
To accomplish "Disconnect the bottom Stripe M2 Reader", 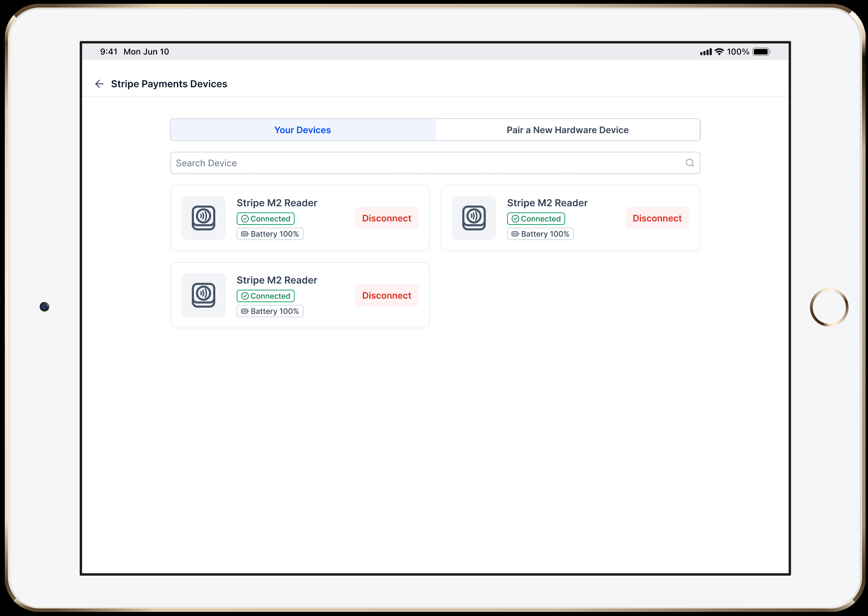I will tap(387, 296).
